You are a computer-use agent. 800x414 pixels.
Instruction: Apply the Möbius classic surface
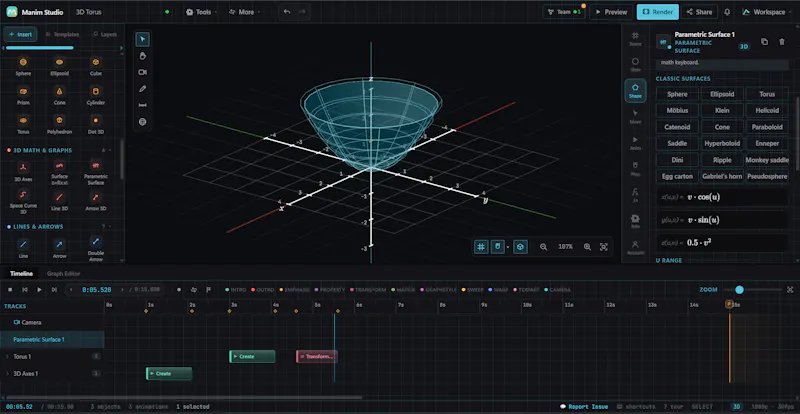677,110
